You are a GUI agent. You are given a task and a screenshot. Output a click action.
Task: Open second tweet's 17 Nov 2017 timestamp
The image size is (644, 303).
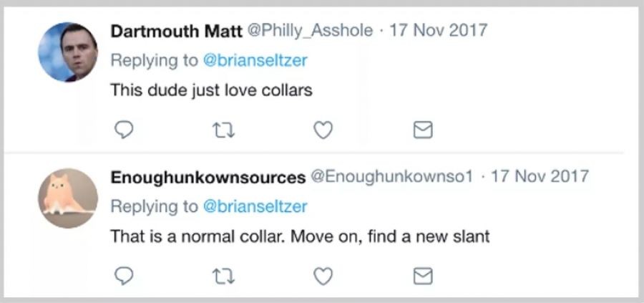click(x=540, y=177)
